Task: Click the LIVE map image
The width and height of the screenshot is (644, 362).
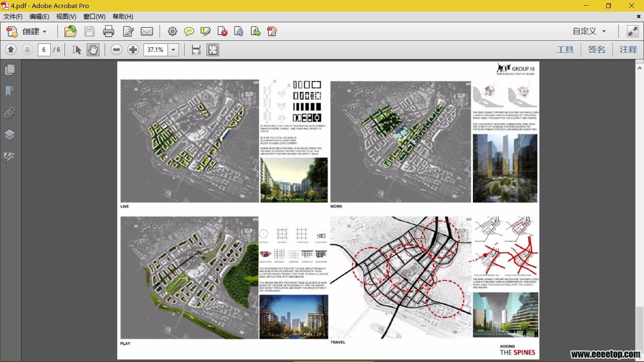Action: (x=190, y=141)
